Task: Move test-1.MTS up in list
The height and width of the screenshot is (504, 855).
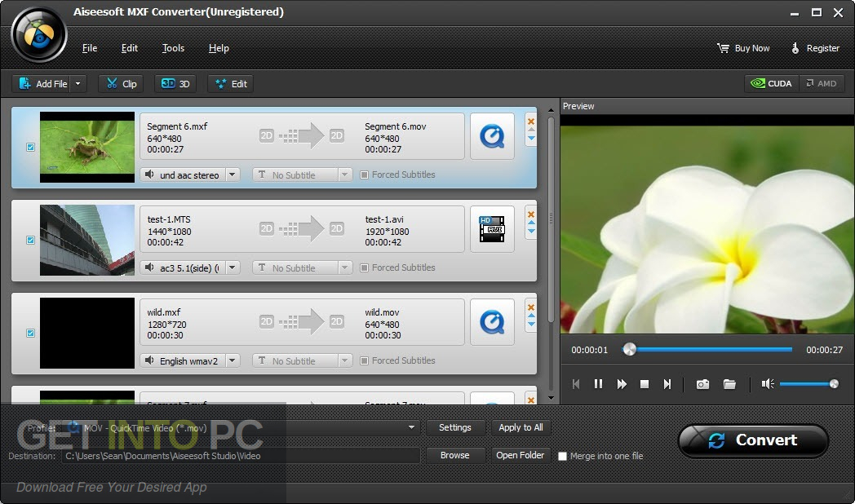Action: [530, 223]
